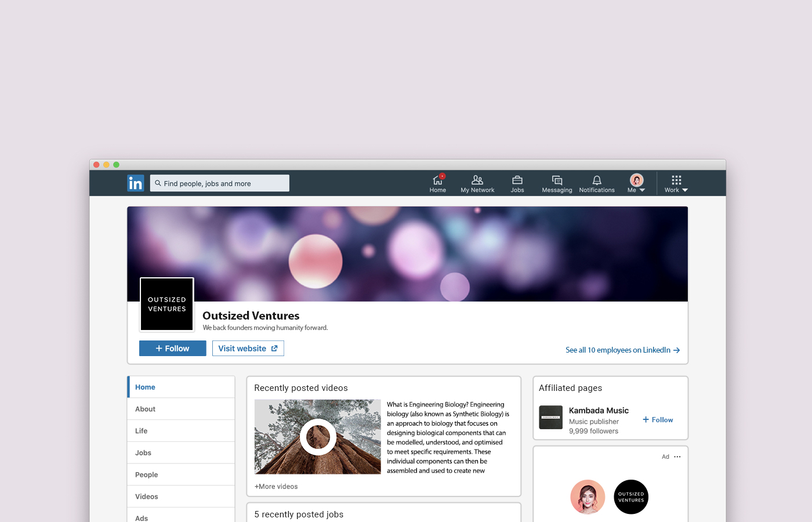Select the People sidebar tab
This screenshot has height=522, width=812.
181,474
